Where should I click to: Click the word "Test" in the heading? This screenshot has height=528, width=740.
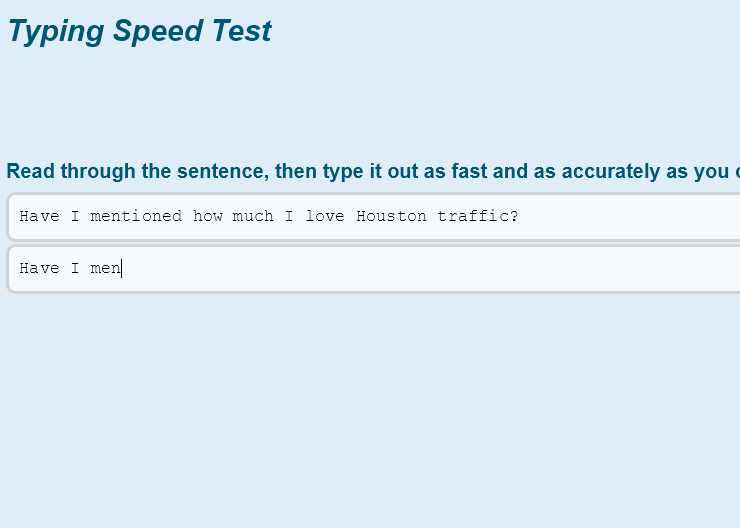(240, 31)
